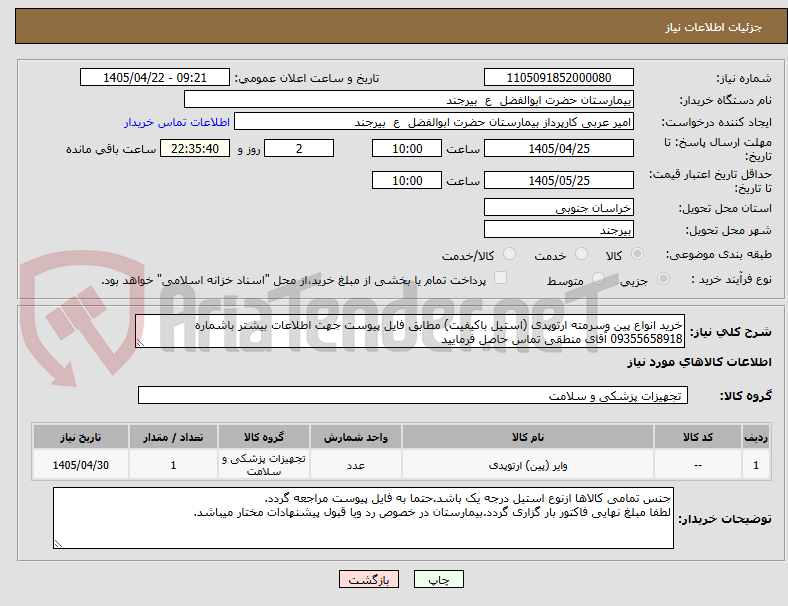Choose the جزیی purchase type radio
This screenshot has width=788, height=606.
click(x=663, y=279)
